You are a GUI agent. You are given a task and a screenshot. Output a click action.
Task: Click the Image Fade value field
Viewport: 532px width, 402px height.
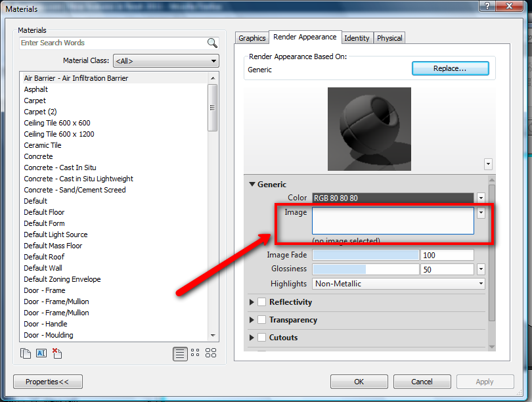[x=447, y=255]
